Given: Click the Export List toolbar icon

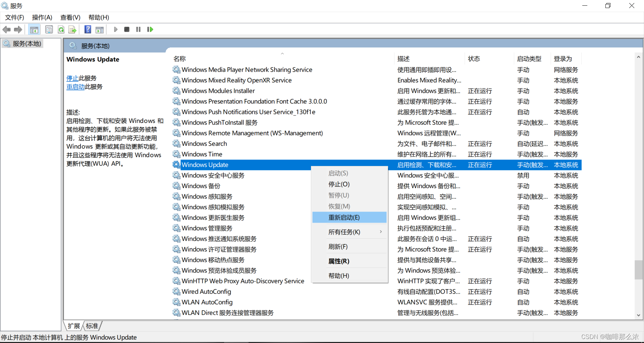Looking at the screenshot, I should click(x=72, y=30).
